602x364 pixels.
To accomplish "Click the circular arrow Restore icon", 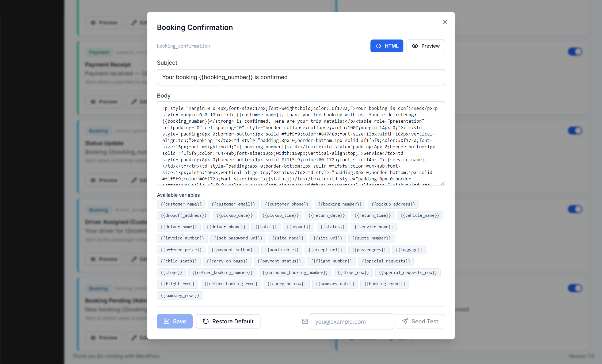I will coord(206,321).
